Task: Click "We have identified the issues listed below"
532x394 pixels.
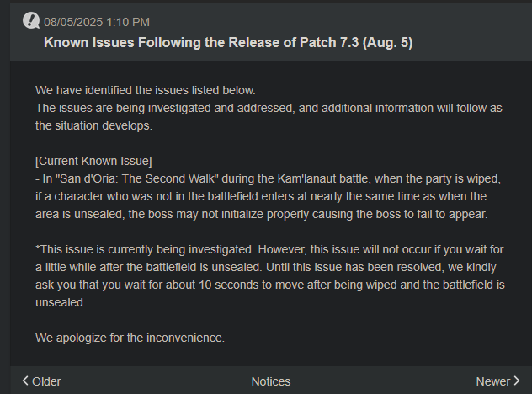Action: click(x=146, y=91)
